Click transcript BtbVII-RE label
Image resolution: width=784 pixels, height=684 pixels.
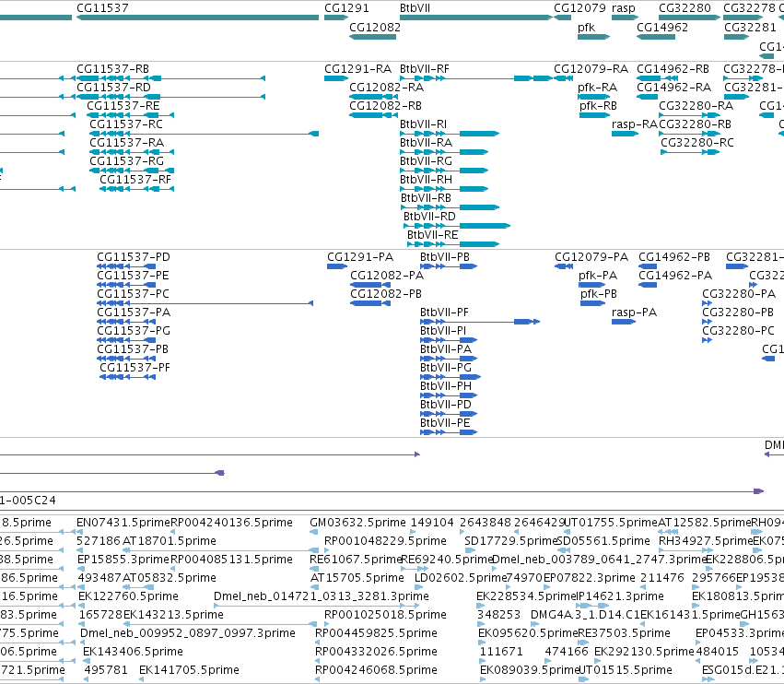(432, 236)
